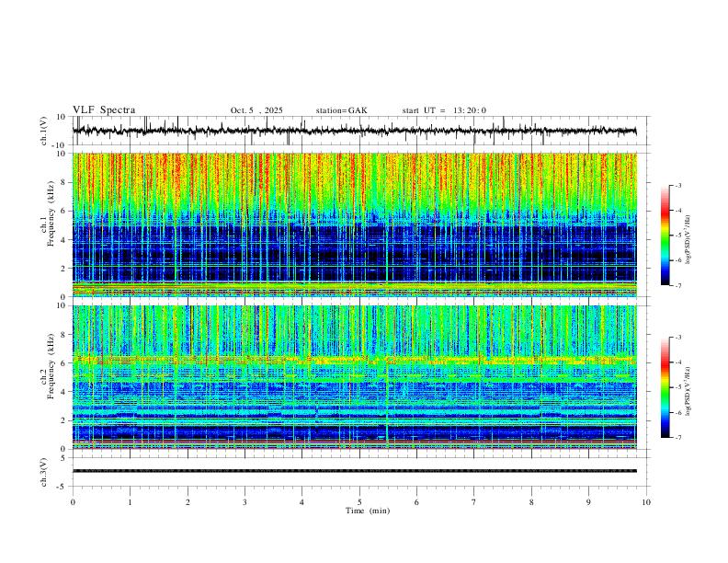
Task: Click the '6' kHz tick of ch.2 spectrogram
Action: (63, 363)
